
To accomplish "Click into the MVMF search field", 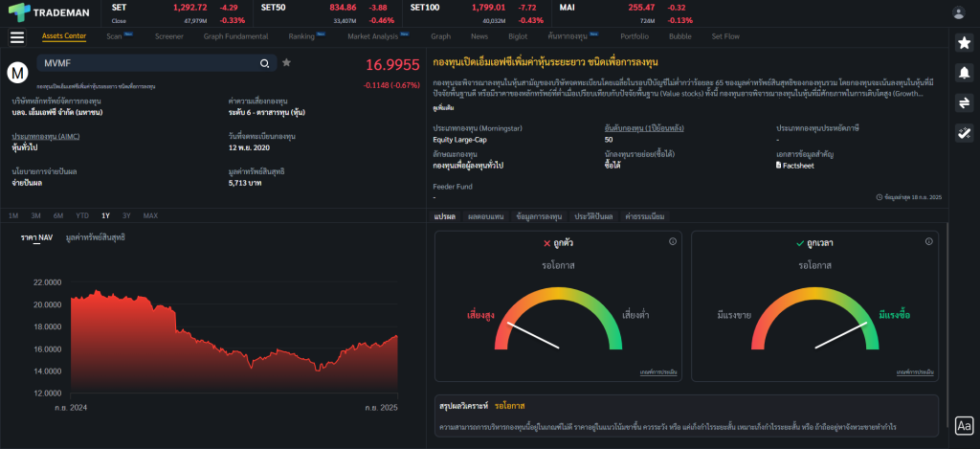I will (x=144, y=63).
